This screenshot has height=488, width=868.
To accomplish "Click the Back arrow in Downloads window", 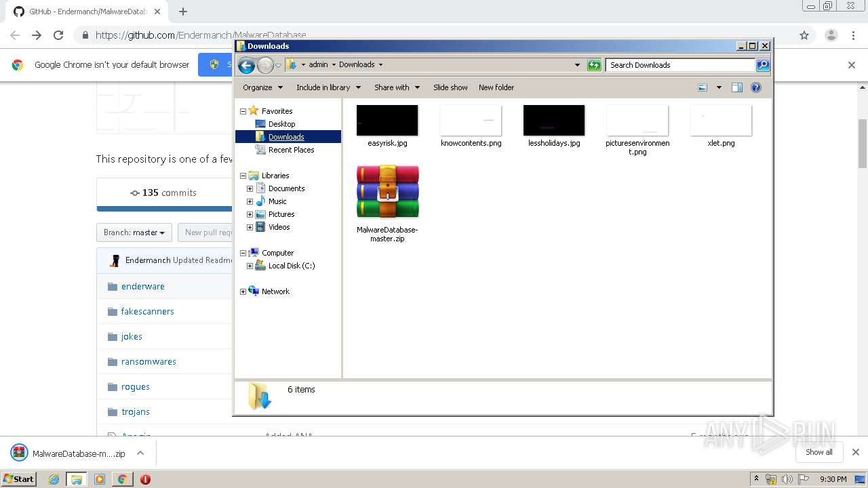I will pyautogui.click(x=246, y=65).
